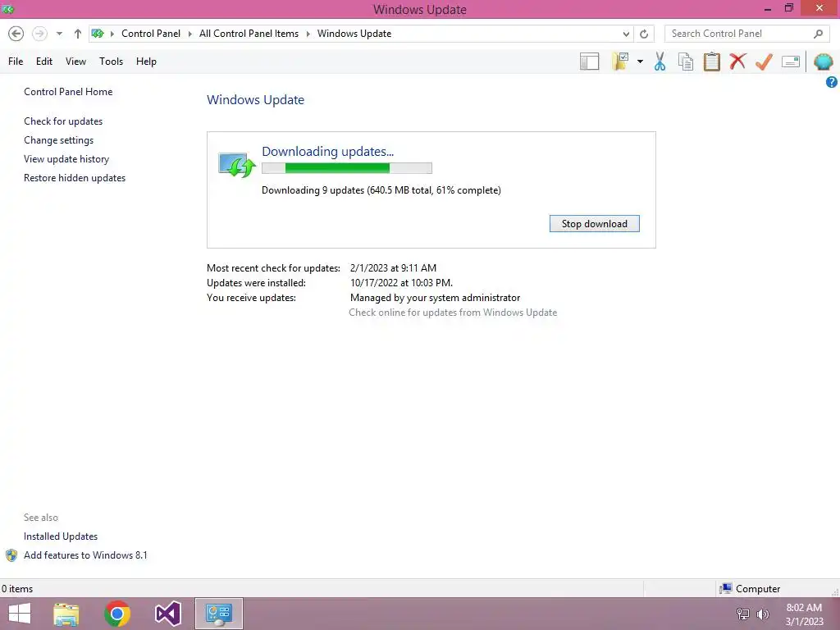Open the Edit menu
The height and width of the screenshot is (630, 840).
pos(44,61)
